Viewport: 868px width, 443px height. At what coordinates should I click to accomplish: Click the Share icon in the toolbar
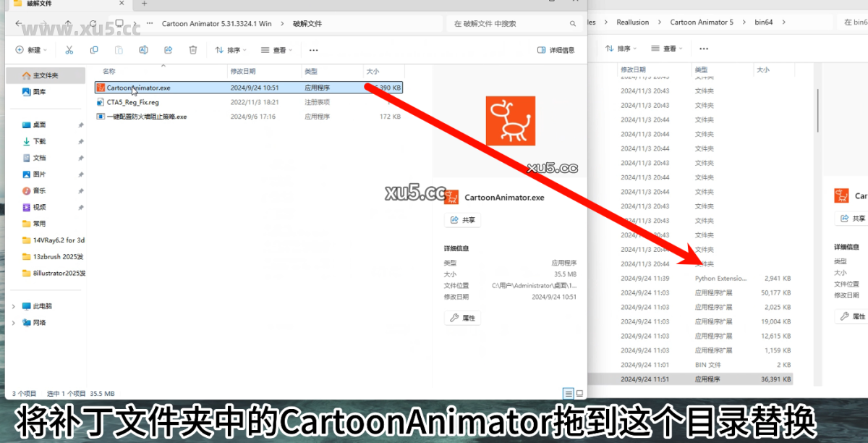[x=168, y=50]
